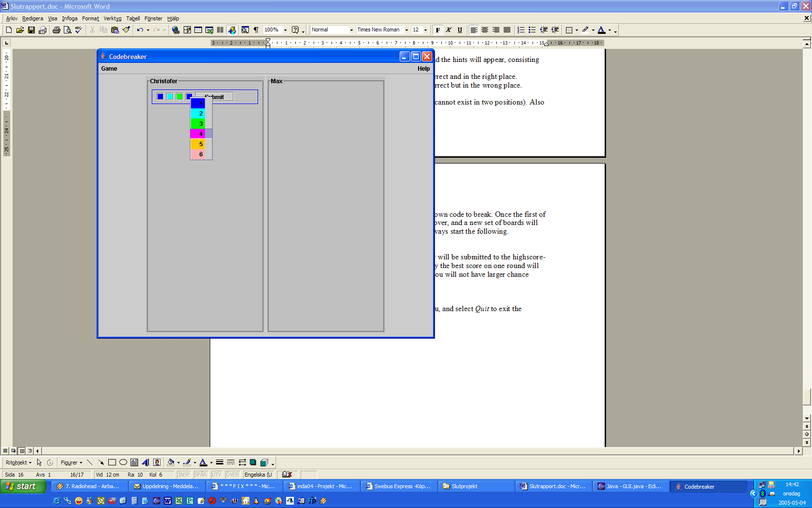Click the Save icon in Word toolbar
812x508 pixels.
coord(31,30)
